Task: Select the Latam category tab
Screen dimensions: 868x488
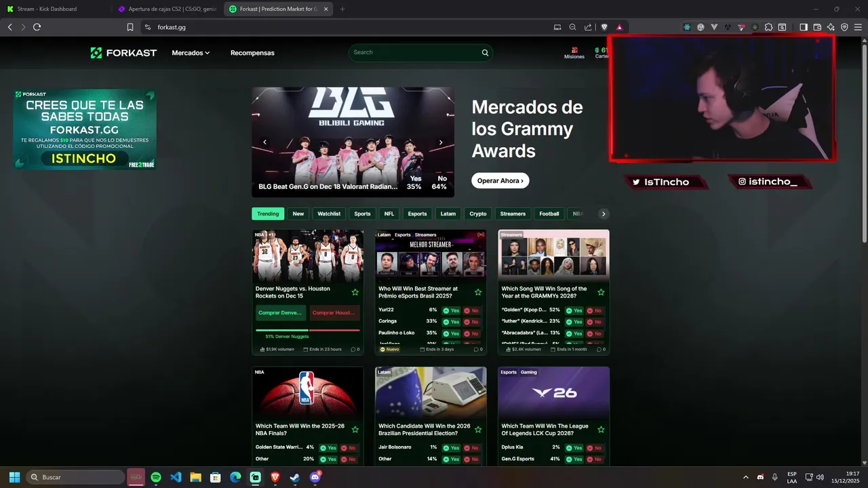Action: [x=448, y=213]
